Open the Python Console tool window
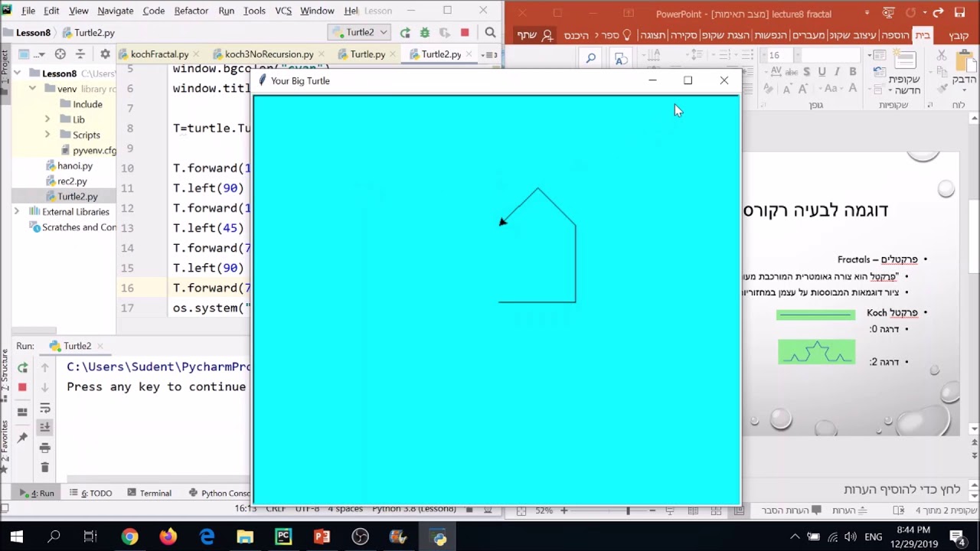Image resolution: width=980 pixels, height=551 pixels. 220,493
